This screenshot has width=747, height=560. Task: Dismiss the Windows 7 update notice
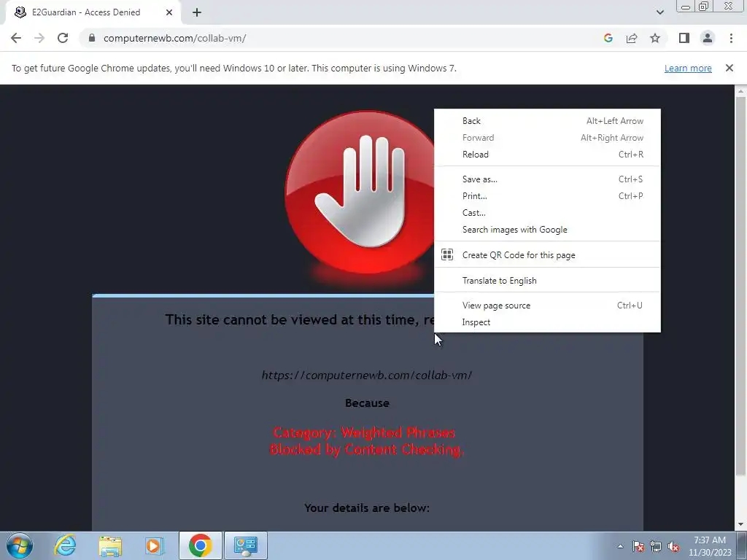point(729,68)
